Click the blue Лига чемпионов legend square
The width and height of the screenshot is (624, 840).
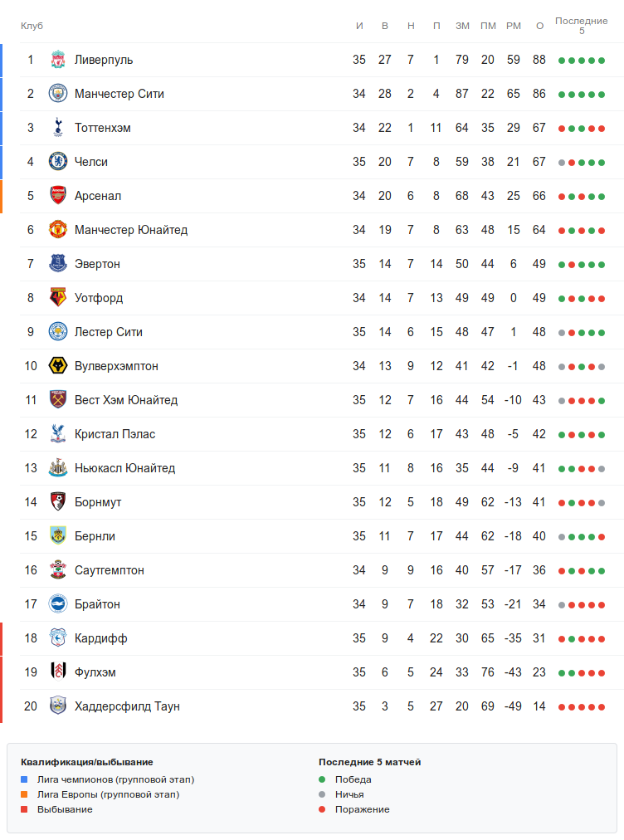pos(25,779)
